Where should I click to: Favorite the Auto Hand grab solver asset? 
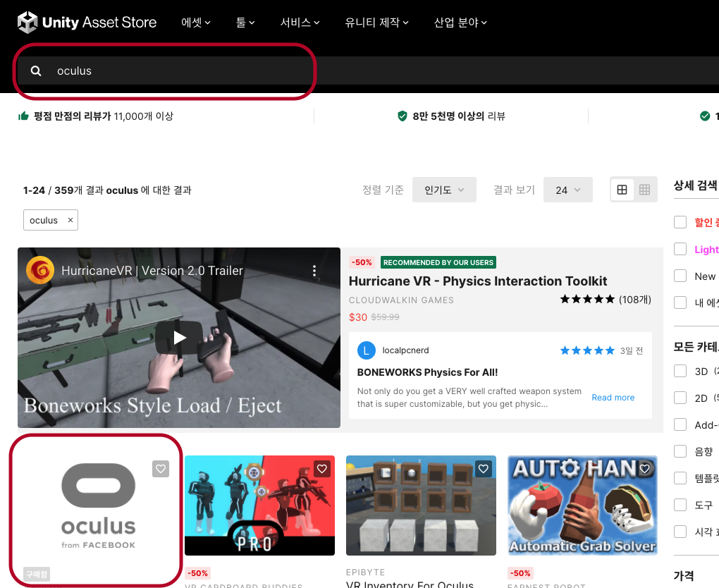click(x=645, y=469)
